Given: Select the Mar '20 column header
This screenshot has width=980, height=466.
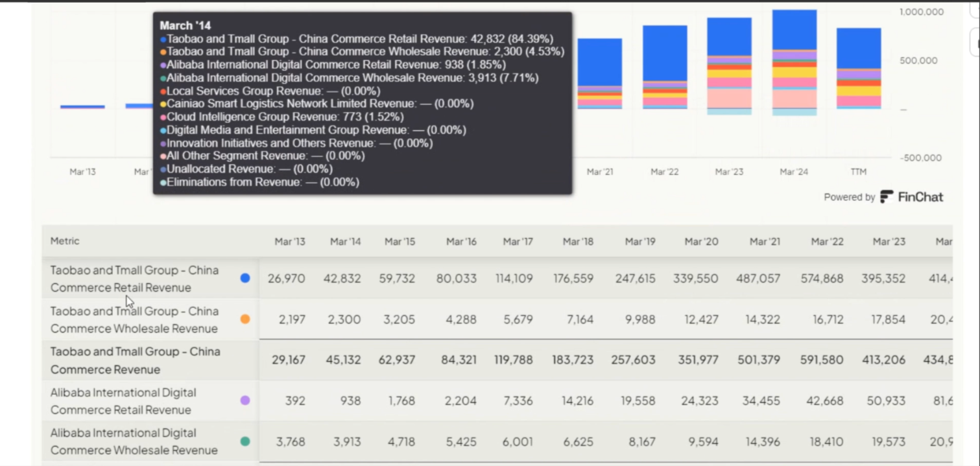Looking at the screenshot, I should click(x=701, y=242).
